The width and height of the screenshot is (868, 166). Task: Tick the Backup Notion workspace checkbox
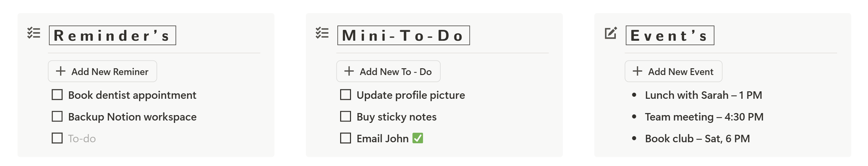[x=57, y=116]
